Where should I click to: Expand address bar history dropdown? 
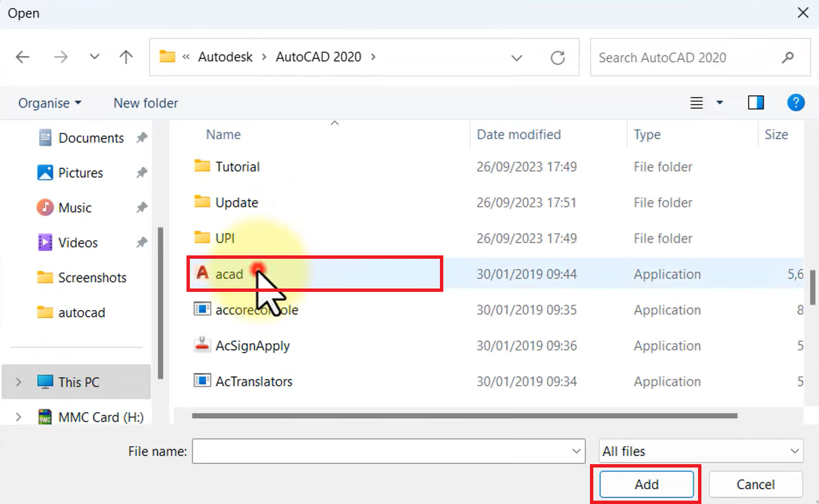click(517, 58)
